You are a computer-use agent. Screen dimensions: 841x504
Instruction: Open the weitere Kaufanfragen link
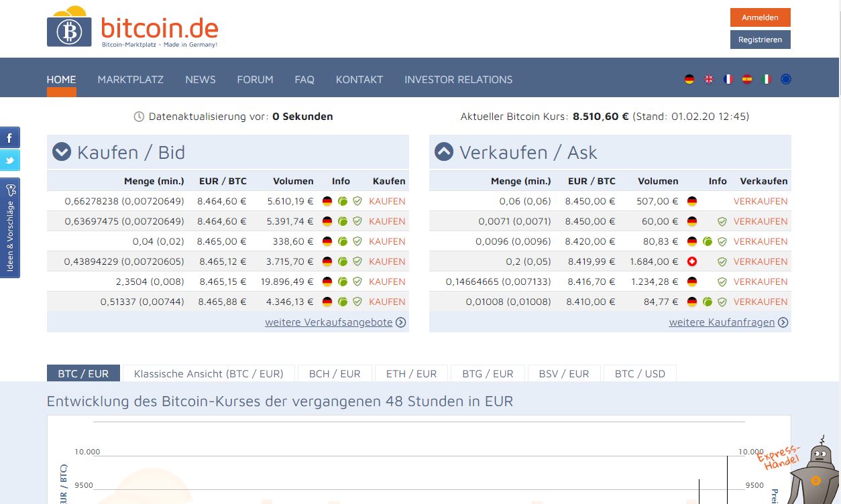point(722,322)
